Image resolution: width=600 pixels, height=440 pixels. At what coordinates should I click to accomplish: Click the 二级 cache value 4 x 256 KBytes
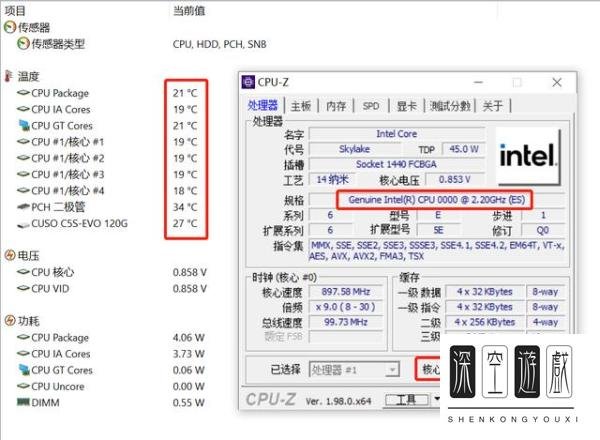(x=485, y=322)
